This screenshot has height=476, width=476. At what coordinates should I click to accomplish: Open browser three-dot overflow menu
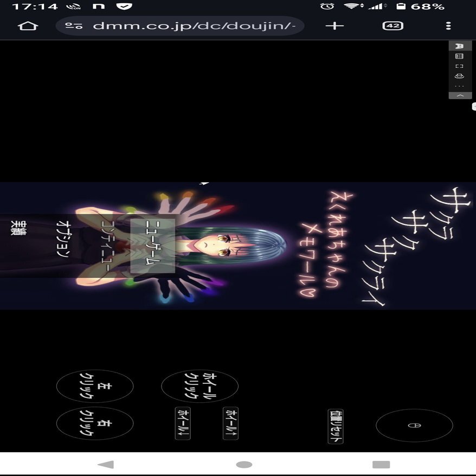point(448,26)
